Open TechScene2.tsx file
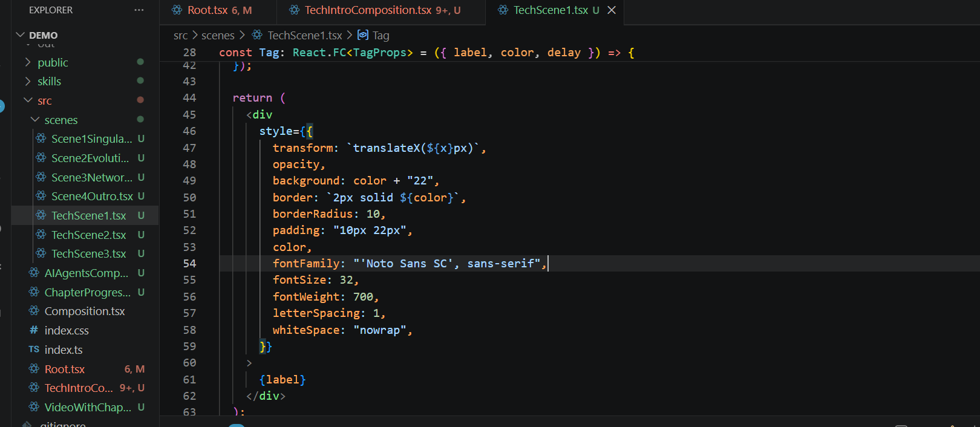Viewport: 980px width, 427px height. 88,235
